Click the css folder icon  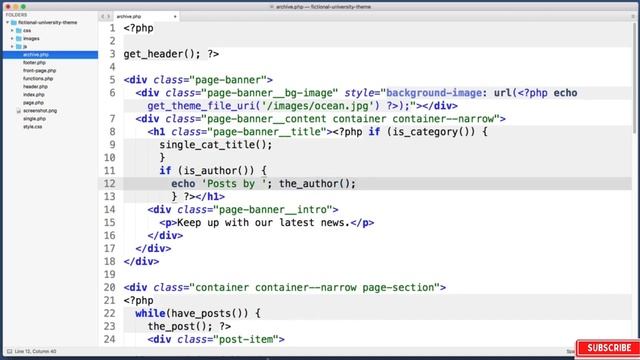pyautogui.click(x=19, y=31)
